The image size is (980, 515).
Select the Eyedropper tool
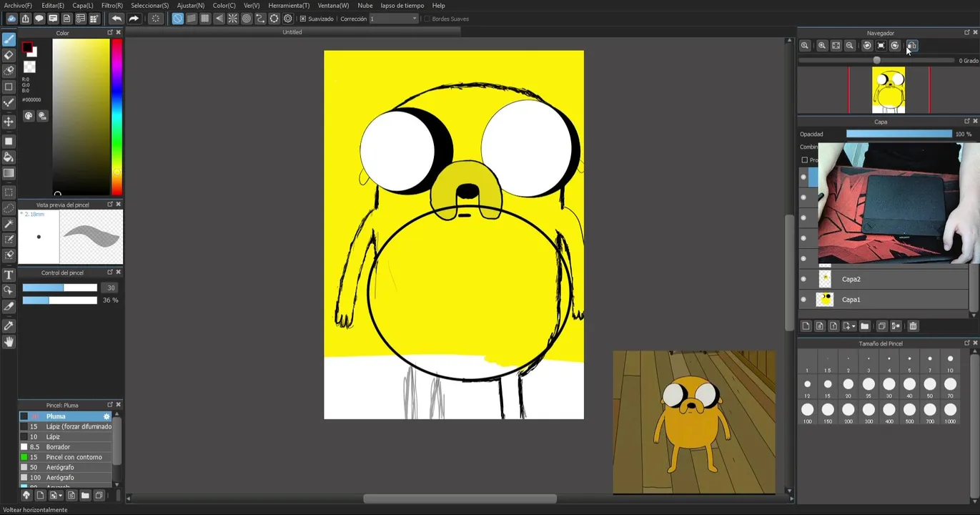pos(9,325)
